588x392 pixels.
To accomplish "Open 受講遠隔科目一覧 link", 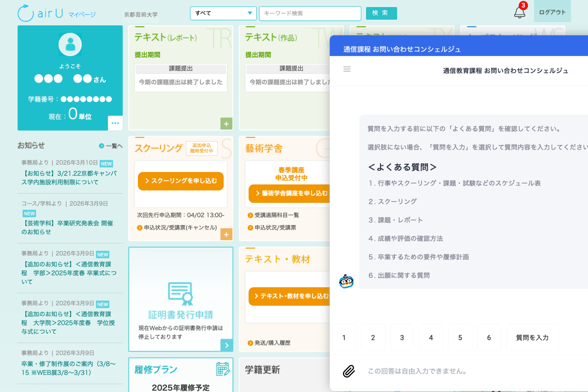I will (273, 215).
